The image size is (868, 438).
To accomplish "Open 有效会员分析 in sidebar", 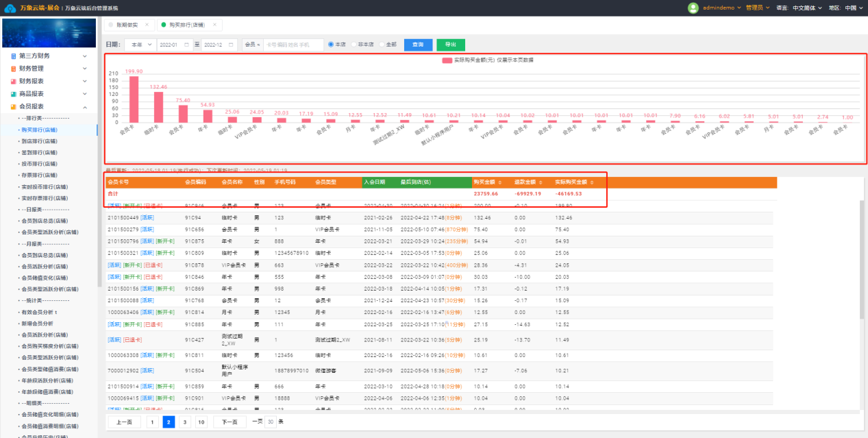I will (40, 312).
